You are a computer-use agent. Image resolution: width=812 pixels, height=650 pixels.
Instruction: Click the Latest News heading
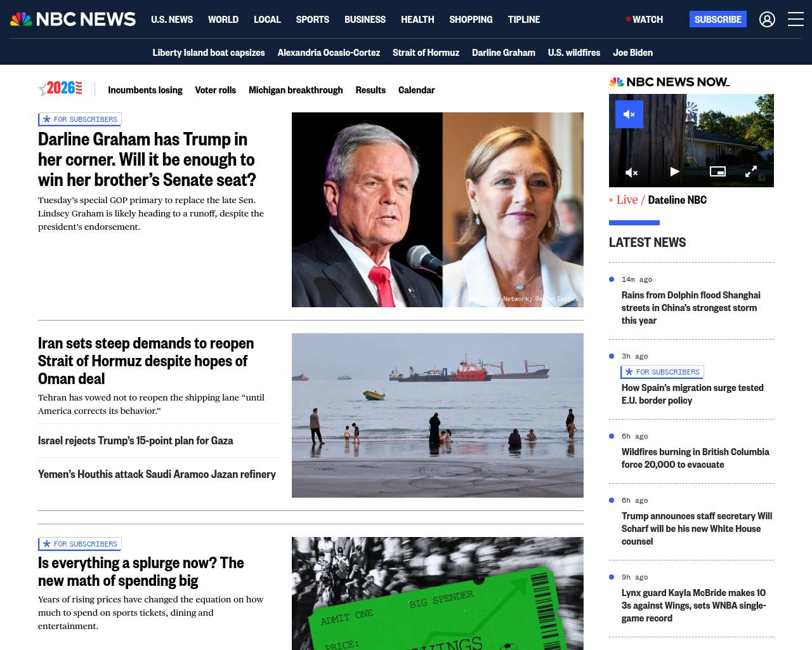647,242
